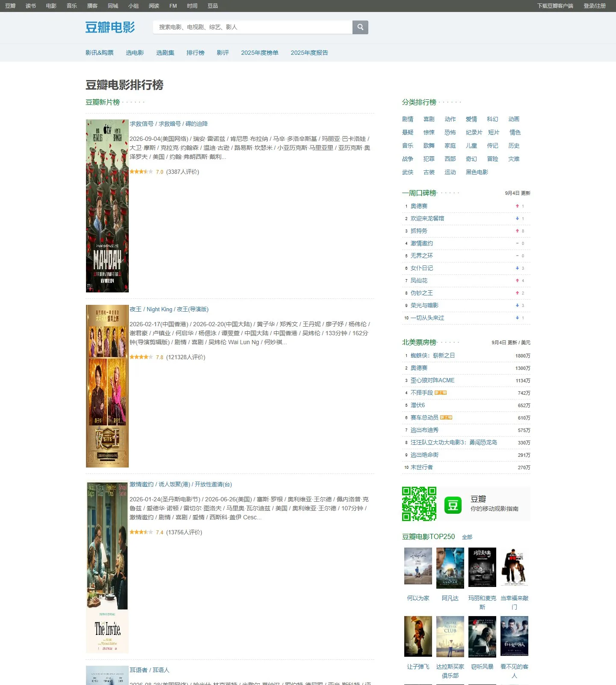The image size is (616, 685).
Task: Open the 看不见的客人 poster thumbnail
Action: [x=514, y=636]
